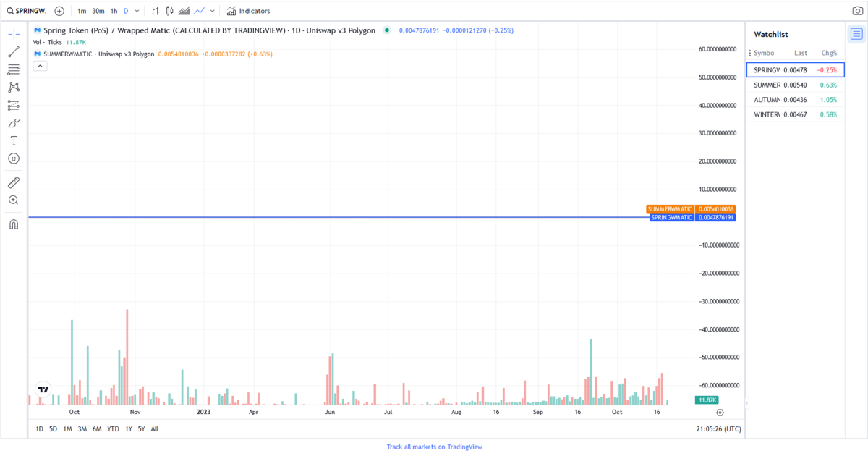The image size is (868, 456).
Task: Select the YTD date range
Action: click(113, 429)
